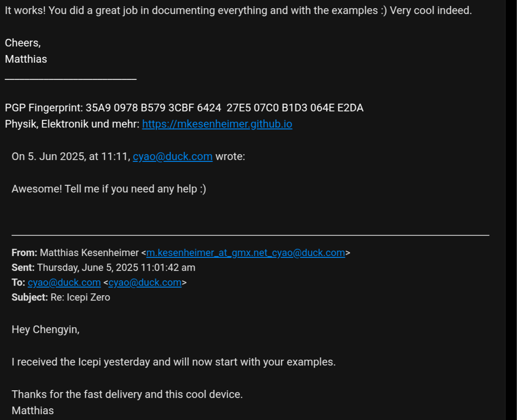Viewport: 517px width, 420px height.
Task: Click the bold "From:" label
Action: (24, 252)
